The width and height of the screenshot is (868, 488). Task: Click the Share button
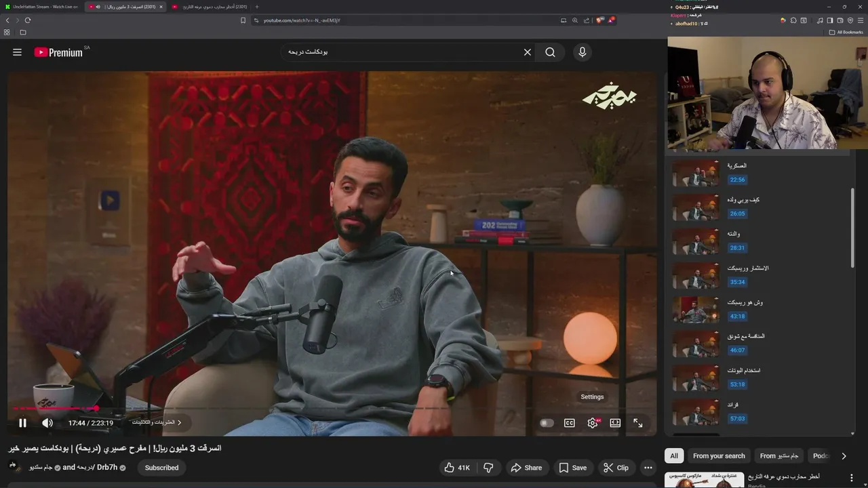click(526, 468)
